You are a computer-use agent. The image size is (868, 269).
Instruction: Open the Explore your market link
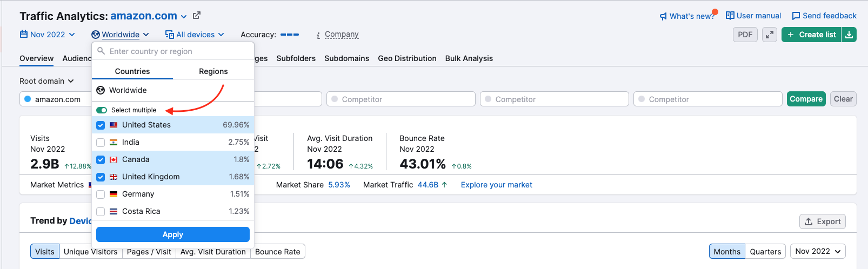(x=497, y=185)
